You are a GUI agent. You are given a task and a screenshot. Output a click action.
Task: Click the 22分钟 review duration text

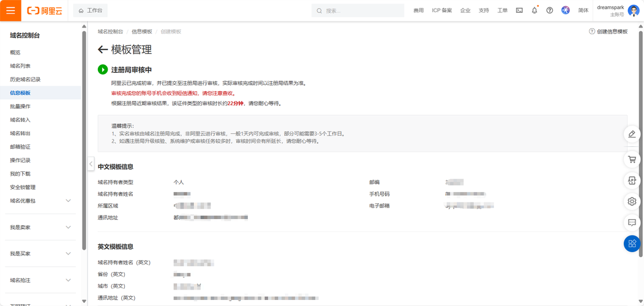pyautogui.click(x=235, y=104)
